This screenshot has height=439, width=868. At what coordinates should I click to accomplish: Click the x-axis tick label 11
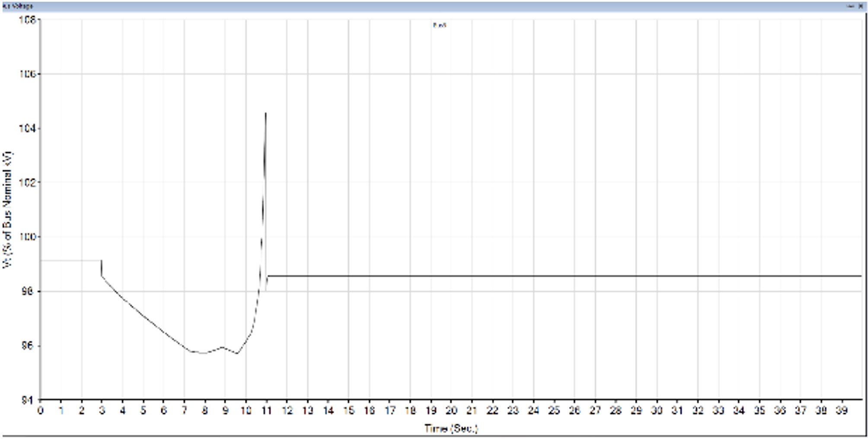[x=266, y=410]
